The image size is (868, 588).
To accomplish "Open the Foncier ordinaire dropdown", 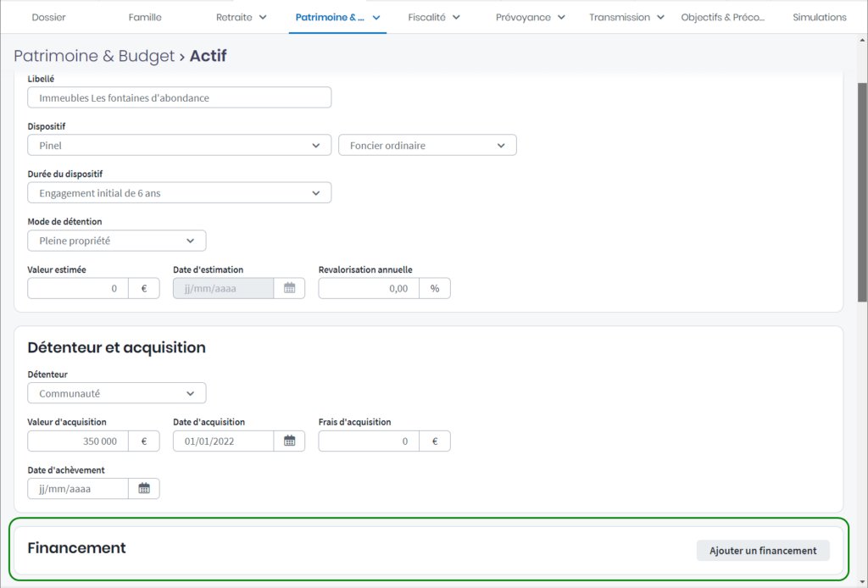I will click(427, 145).
